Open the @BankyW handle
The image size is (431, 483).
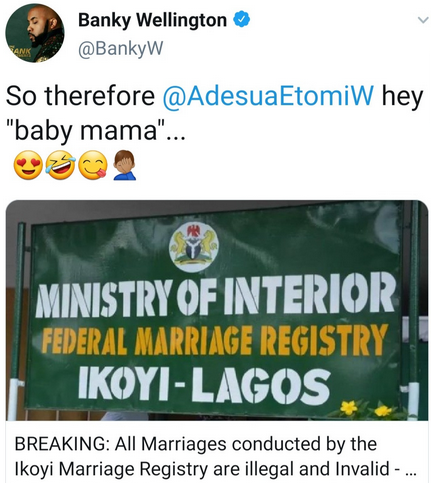(x=121, y=49)
